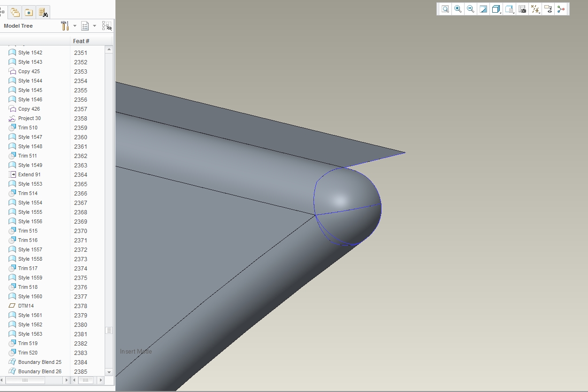Viewport: 588px width, 392px height.
Task: Select the Trim 519 feature
Action: (28, 343)
